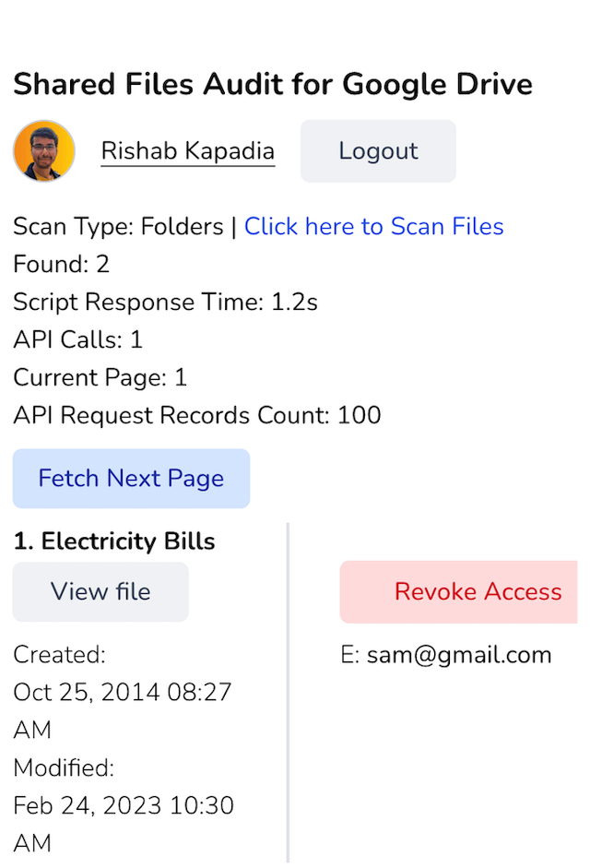Click the Script Response Time line
The height and width of the screenshot is (868, 590).
coord(165,303)
